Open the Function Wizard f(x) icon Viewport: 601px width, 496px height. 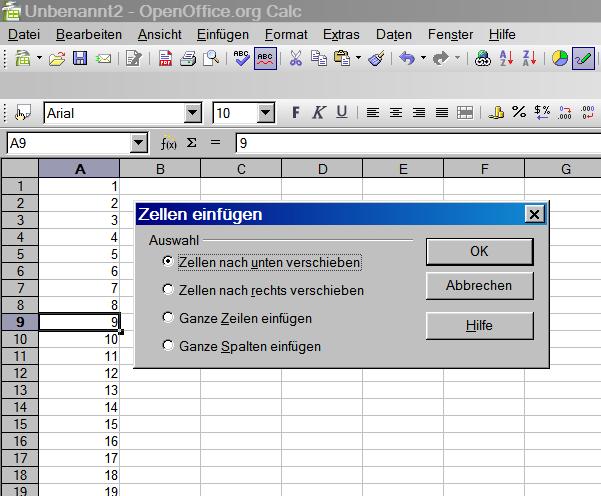click(x=169, y=144)
